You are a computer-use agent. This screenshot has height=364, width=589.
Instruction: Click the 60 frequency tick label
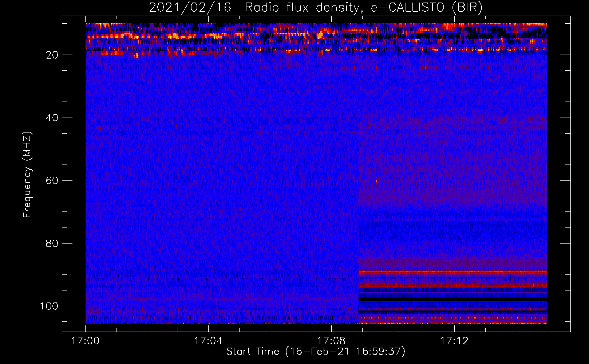52,181
